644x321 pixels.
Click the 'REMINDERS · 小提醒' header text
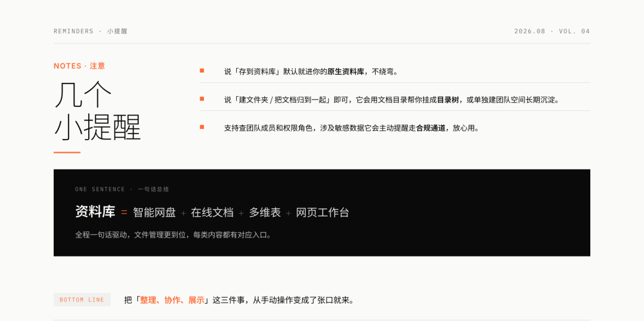click(91, 31)
